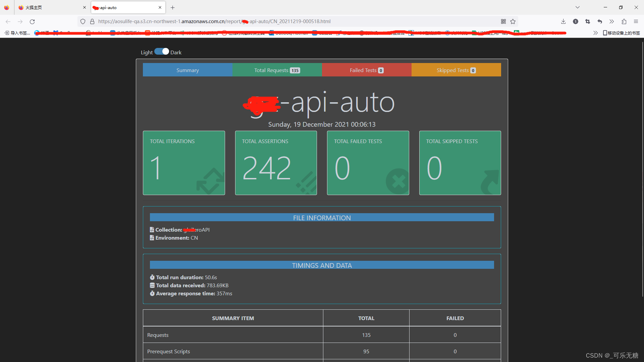Click the Average response time stopwatch icon
The height and width of the screenshot is (362, 644).
(x=152, y=293)
